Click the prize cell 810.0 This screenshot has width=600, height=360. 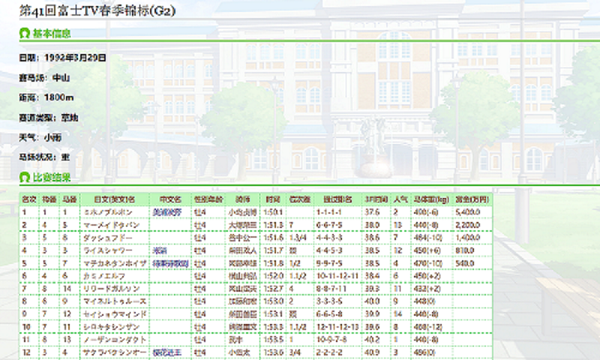point(472,251)
